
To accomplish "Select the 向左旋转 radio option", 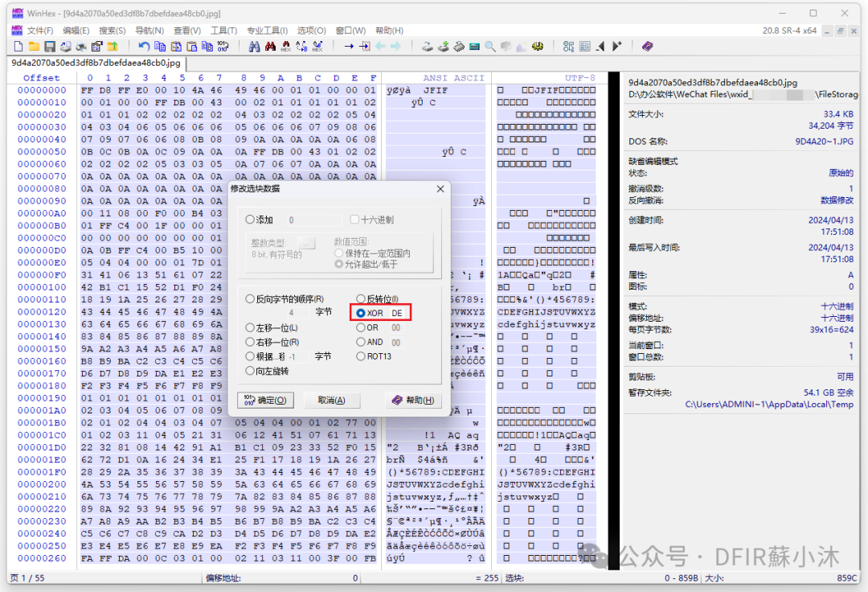I will point(250,371).
